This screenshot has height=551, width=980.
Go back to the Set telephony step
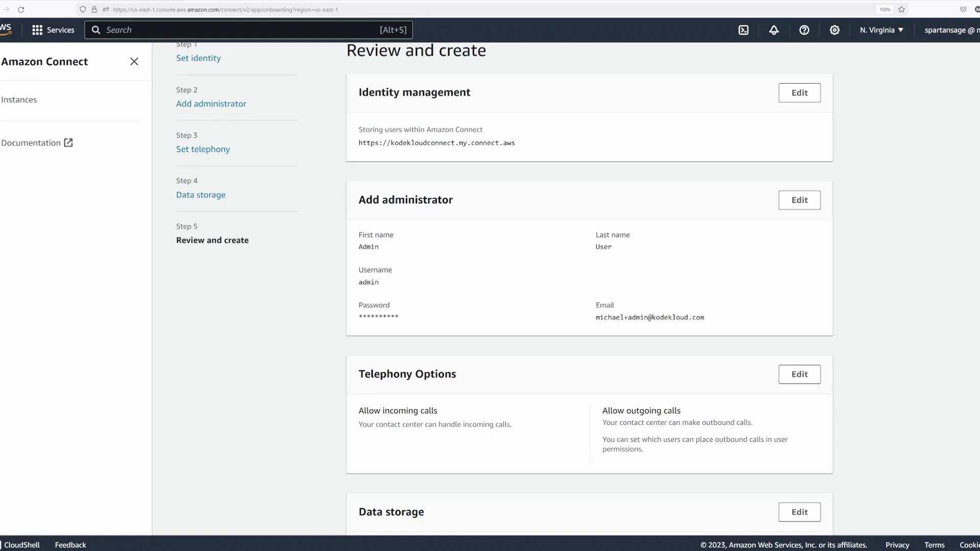click(x=203, y=149)
